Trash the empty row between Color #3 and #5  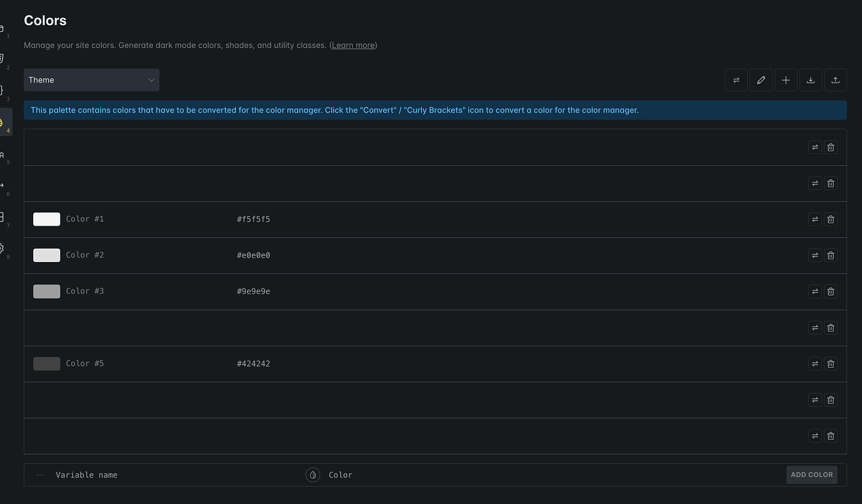click(831, 328)
